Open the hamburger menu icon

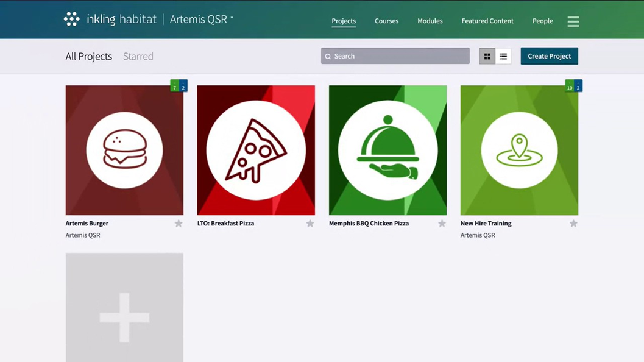click(573, 21)
